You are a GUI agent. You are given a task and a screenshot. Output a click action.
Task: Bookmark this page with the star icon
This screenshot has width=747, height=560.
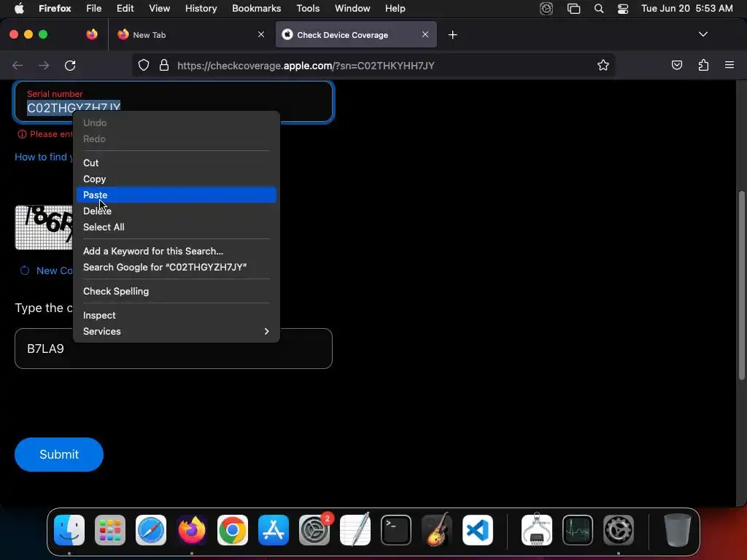tap(603, 65)
